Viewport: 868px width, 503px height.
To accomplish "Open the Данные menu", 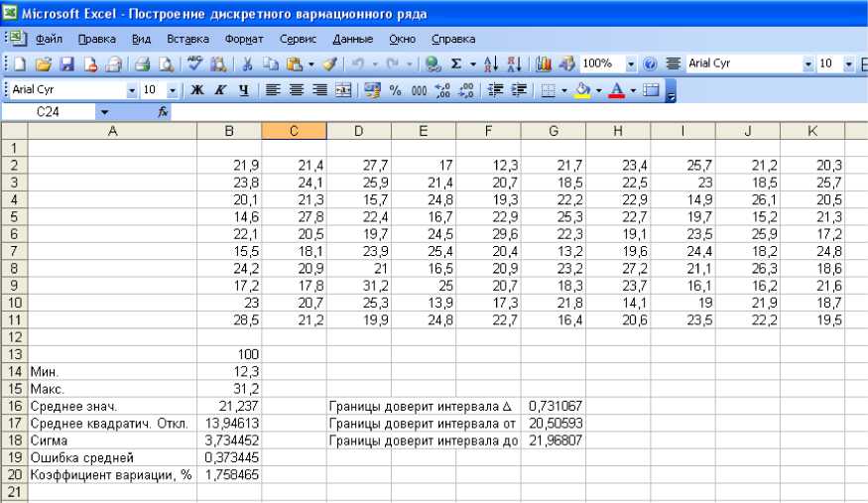I will (352, 40).
